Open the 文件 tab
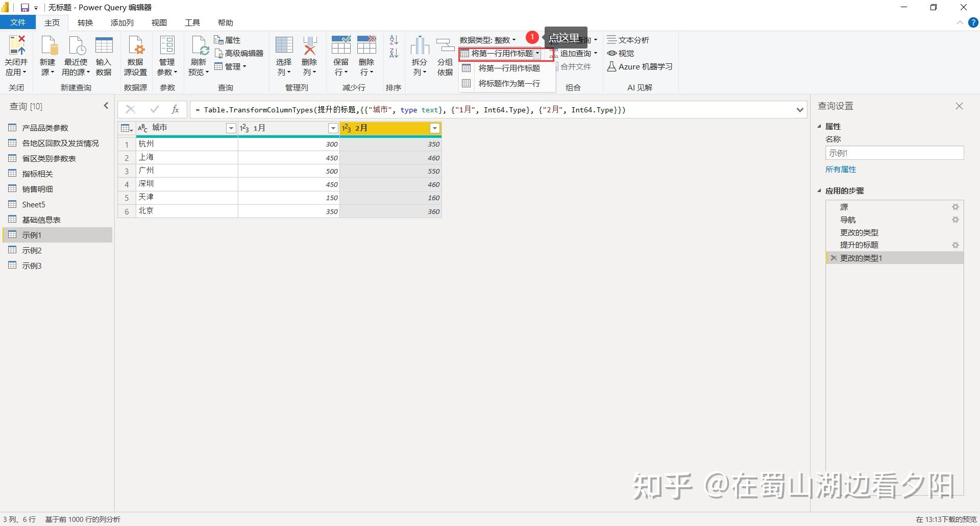Viewport: 980px width, 526px height. coord(18,22)
